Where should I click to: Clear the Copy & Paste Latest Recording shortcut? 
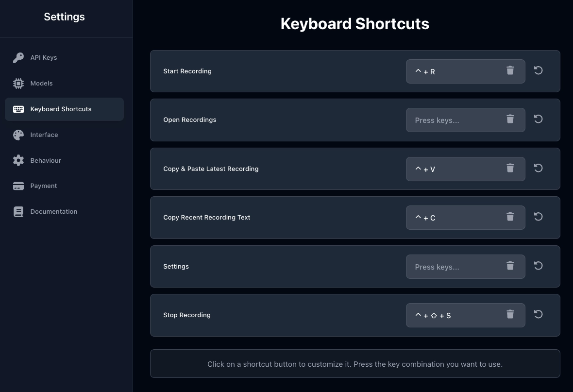[x=510, y=169]
